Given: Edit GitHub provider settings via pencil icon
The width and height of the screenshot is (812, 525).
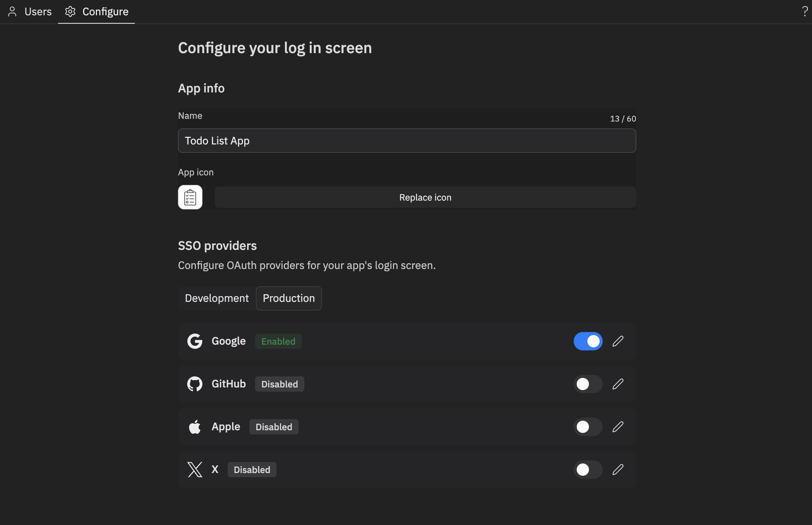Looking at the screenshot, I should (x=618, y=384).
